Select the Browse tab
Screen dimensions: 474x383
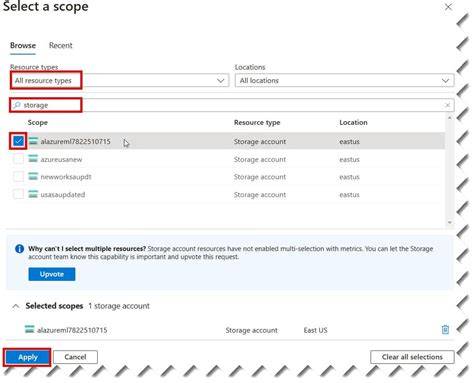point(23,45)
